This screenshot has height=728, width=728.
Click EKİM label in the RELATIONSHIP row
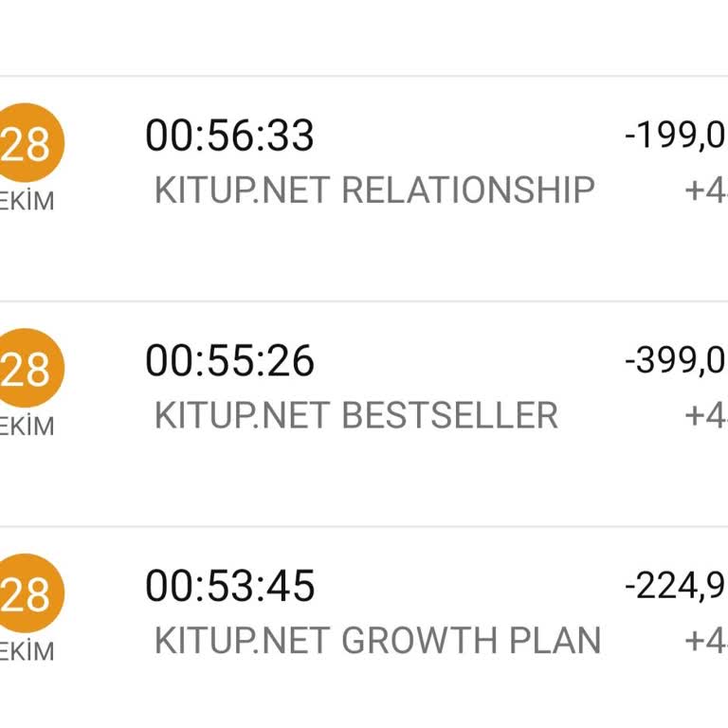(27, 201)
